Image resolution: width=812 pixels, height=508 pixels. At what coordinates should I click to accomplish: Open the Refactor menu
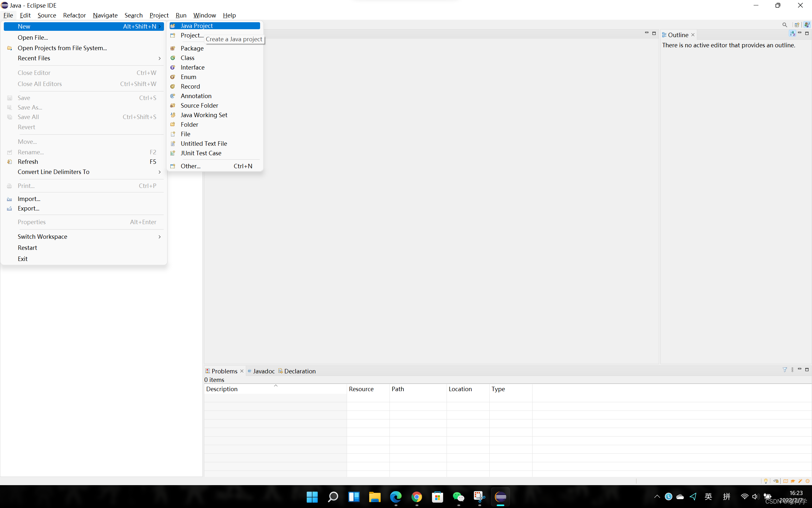click(75, 15)
